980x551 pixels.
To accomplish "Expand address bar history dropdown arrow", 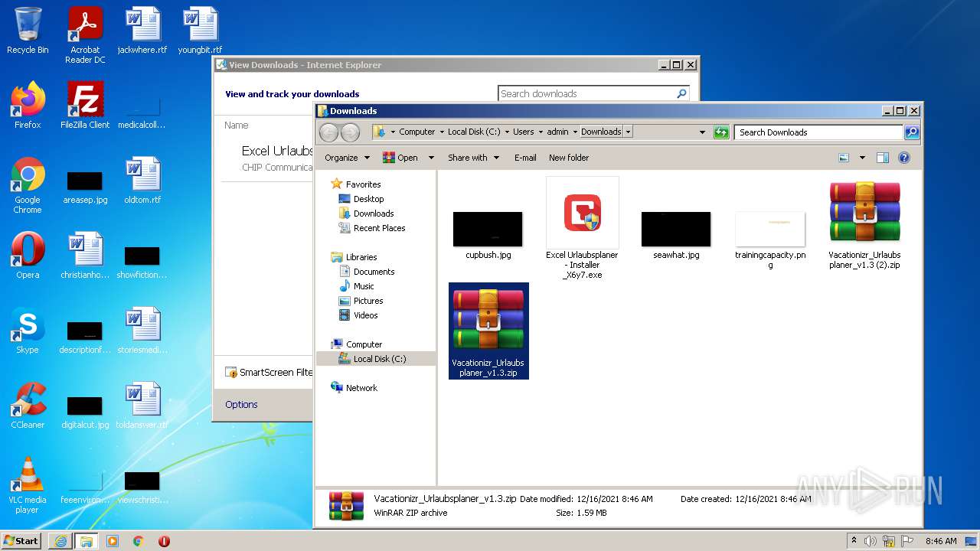I will pos(702,132).
